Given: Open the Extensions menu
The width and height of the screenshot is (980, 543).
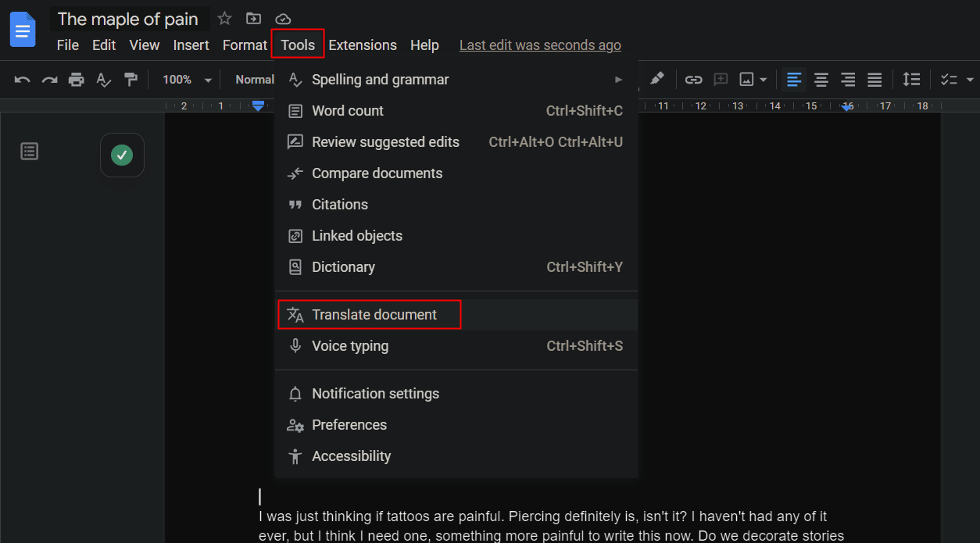Looking at the screenshot, I should (x=363, y=45).
